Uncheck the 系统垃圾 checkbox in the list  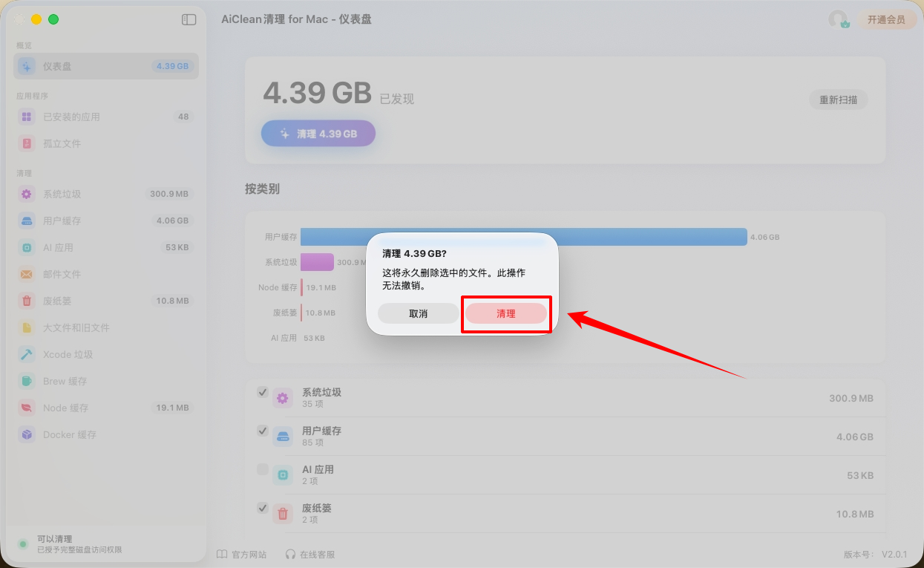pos(263,392)
